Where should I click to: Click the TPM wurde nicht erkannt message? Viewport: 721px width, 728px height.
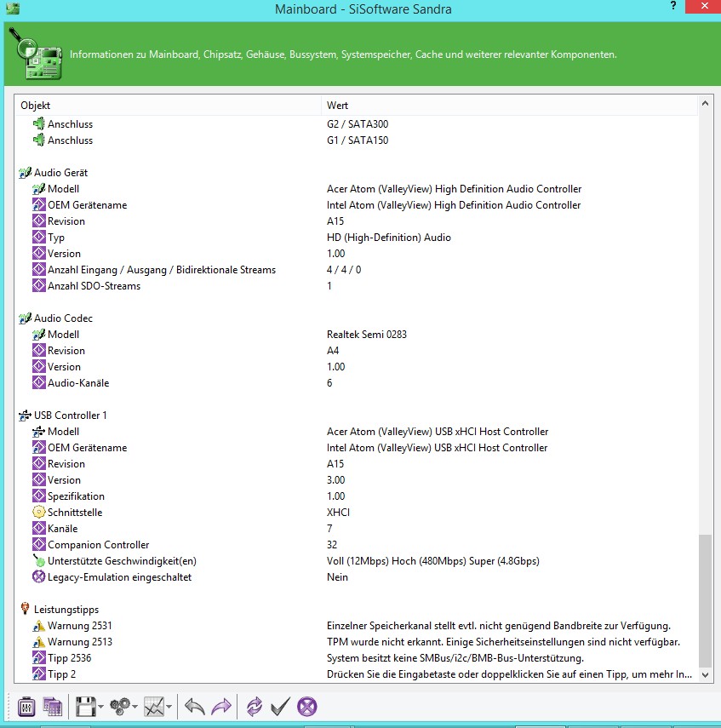[x=503, y=642]
